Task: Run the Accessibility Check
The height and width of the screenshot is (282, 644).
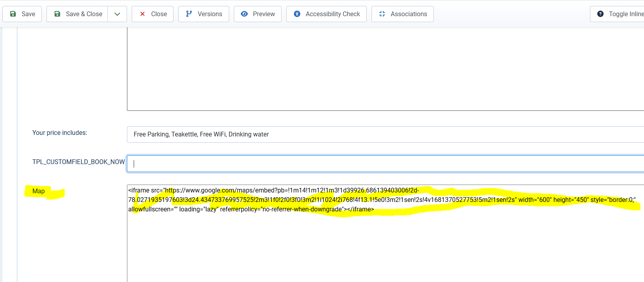Action: pos(327,14)
